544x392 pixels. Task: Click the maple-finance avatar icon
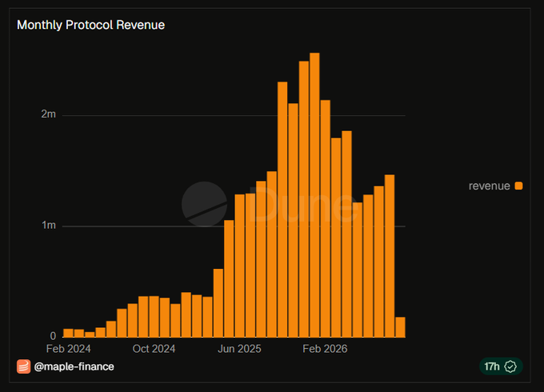[23, 366]
